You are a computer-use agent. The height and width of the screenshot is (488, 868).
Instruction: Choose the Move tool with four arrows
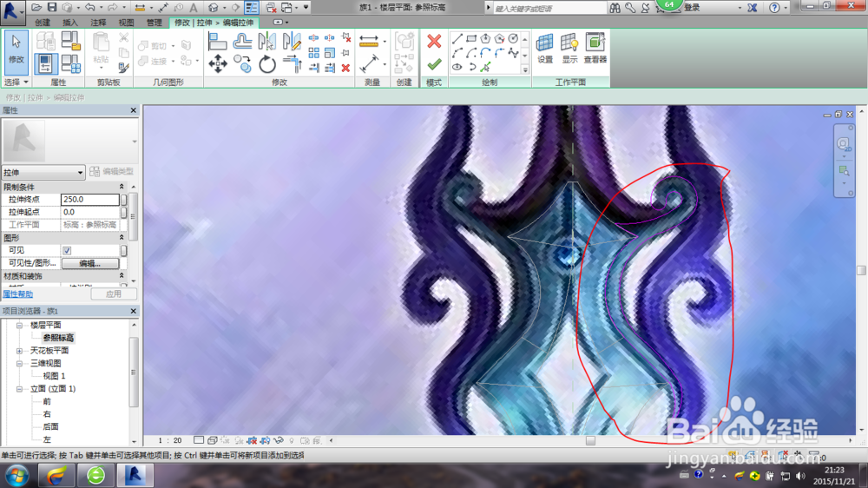(x=218, y=64)
